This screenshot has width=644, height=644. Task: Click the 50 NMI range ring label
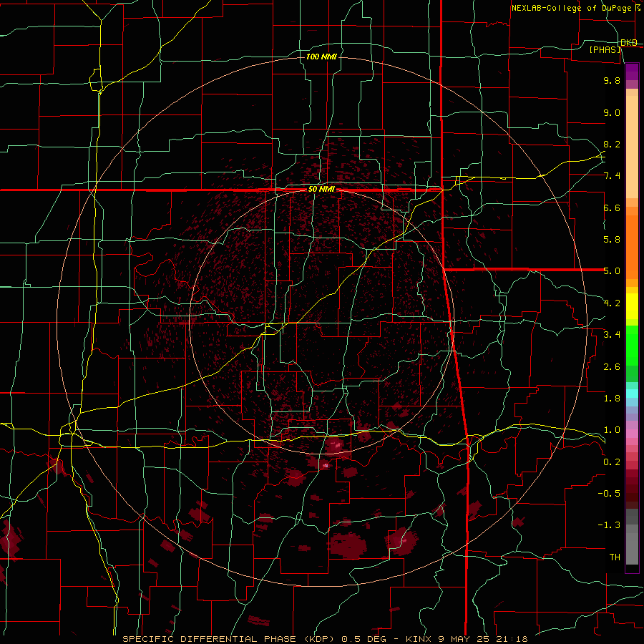point(321,190)
